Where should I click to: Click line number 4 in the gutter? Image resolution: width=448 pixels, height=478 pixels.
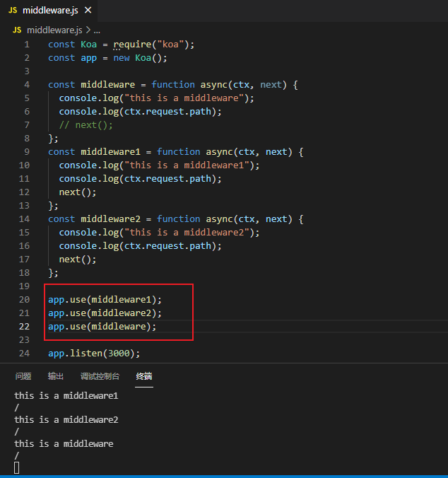point(27,85)
